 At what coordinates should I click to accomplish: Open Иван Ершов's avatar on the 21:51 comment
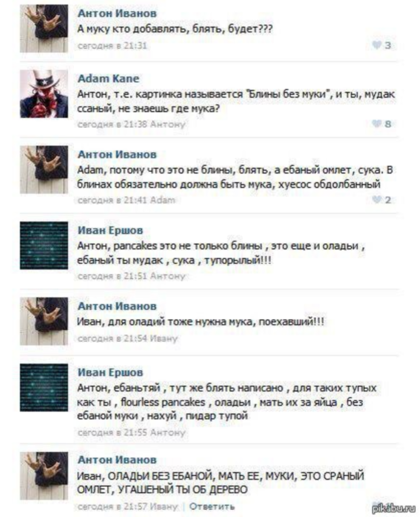44,245
